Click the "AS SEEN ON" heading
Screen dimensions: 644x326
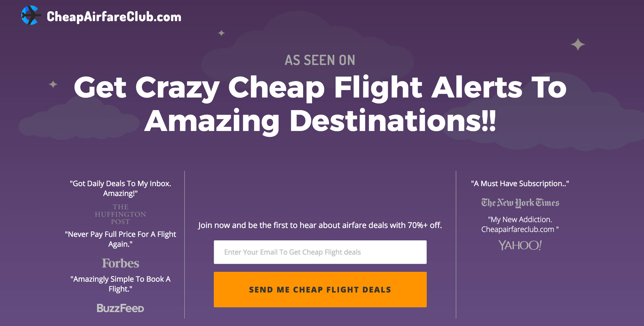coord(320,60)
